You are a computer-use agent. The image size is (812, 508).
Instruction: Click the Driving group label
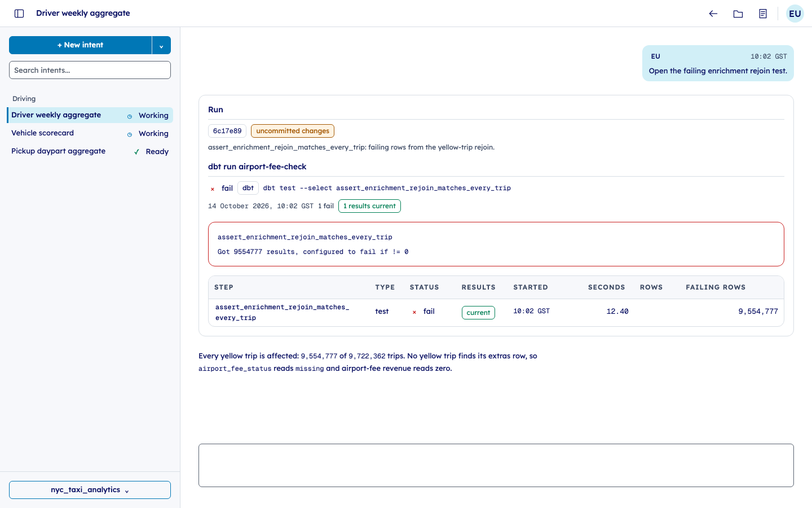(24, 99)
